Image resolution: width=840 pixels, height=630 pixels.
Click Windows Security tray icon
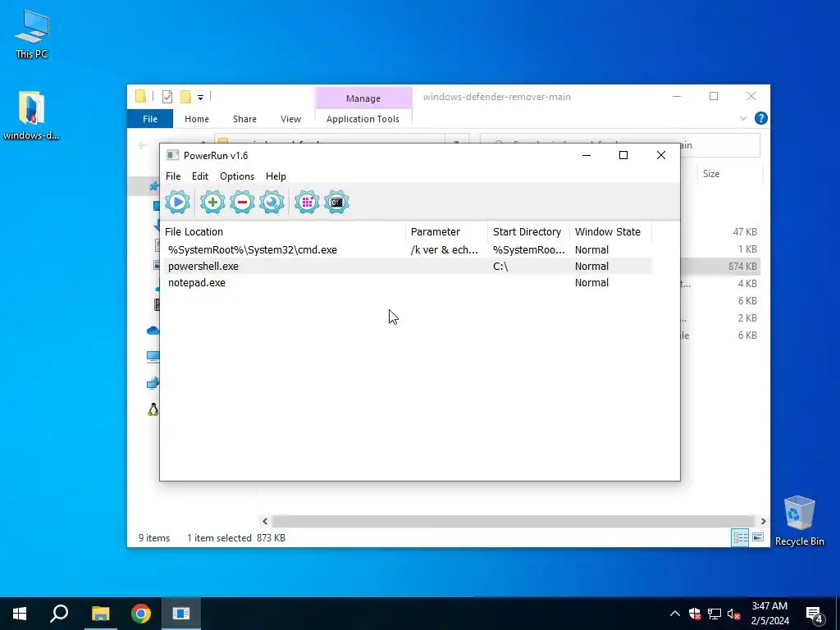coord(695,614)
